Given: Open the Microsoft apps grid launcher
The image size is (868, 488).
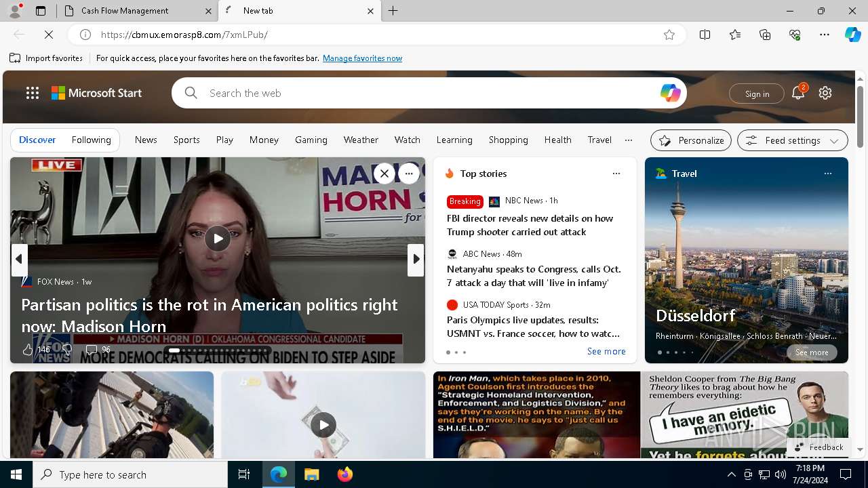Looking at the screenshot, I should point(33,93).
